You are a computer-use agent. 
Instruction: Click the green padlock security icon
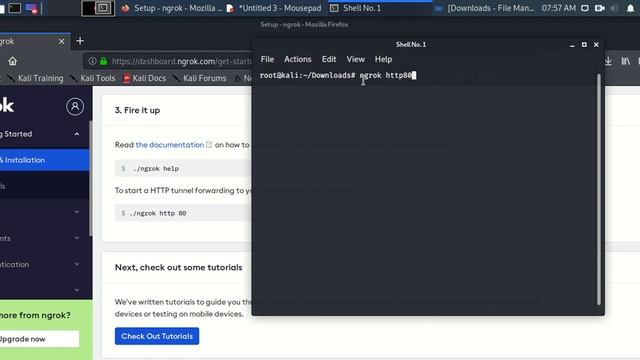(x=103, y=61)
